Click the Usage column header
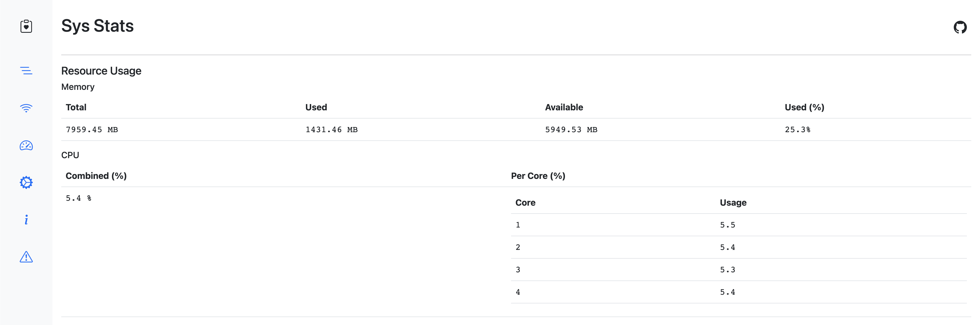 click(x=733, y=203)
